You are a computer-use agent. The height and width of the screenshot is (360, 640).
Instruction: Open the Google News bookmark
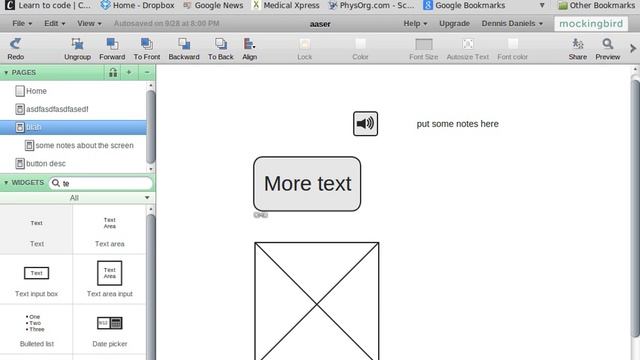pyautogui.click(x=213, y=5)
